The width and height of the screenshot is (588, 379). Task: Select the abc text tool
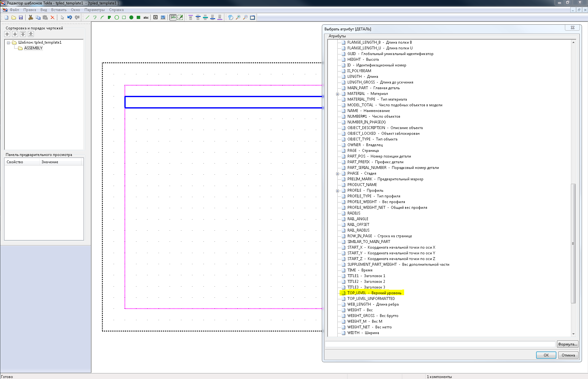click(146, 18)
